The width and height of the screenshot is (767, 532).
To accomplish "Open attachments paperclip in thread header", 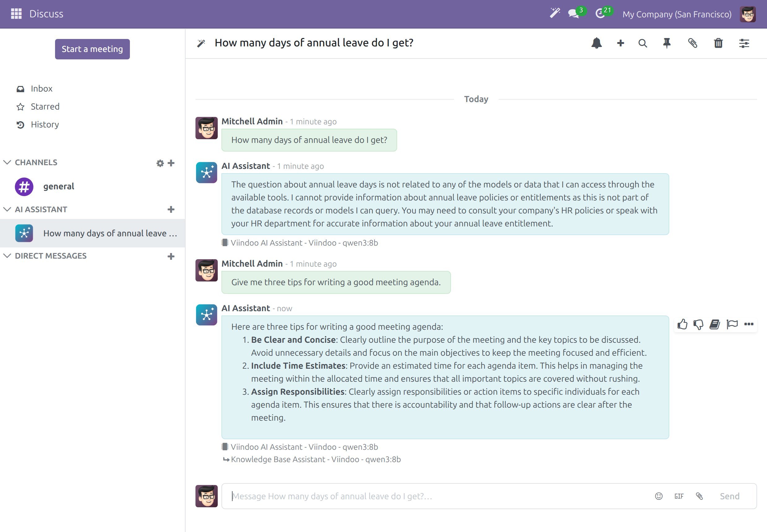I will tap(693, 43).
